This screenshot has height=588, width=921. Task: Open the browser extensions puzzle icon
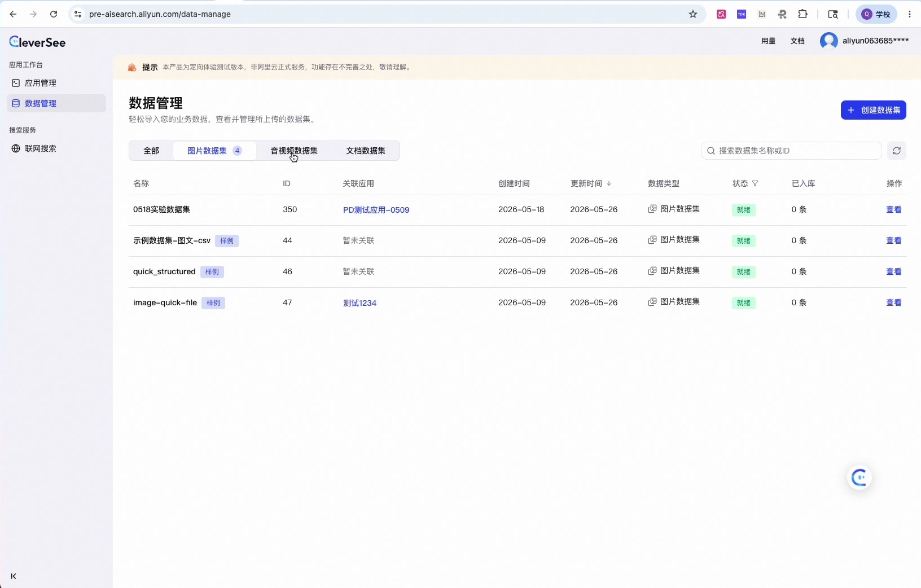tap(802, 14)
